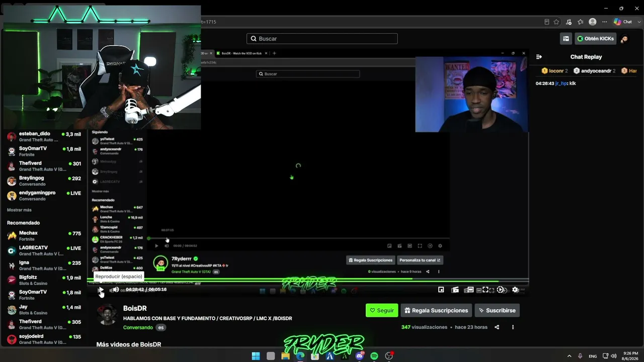Play the BoisDR video
644x362 pixels.
[x=101, y=290]
